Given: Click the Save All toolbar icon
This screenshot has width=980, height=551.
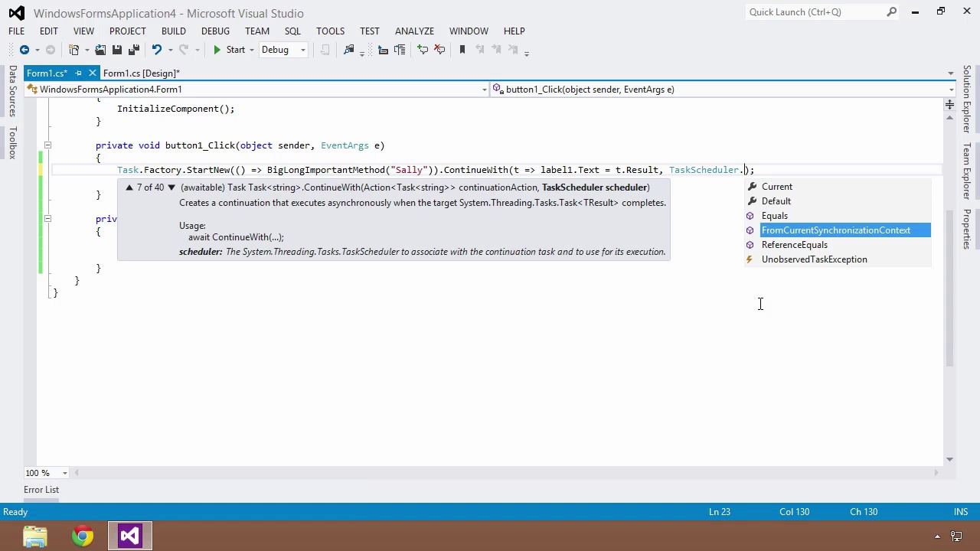Looking at the screenshot, I should click(x=133, y=50).
